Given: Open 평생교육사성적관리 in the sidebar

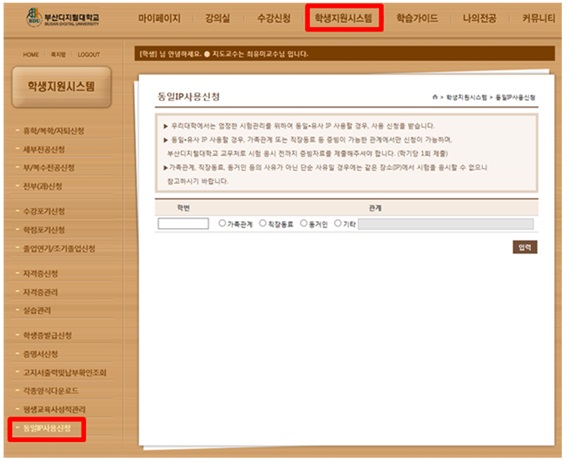Looking at the screenshot, I should click(x=54, y=409).
